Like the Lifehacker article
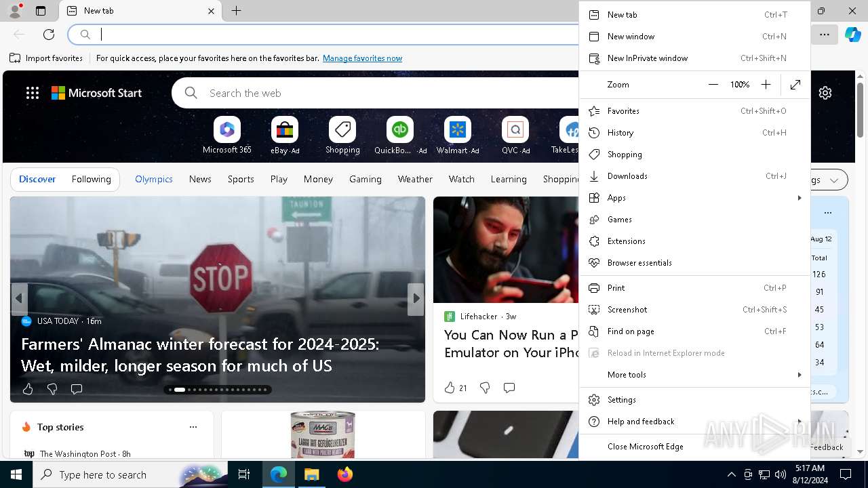Screen dimensions: 868x488 coord(456,388)
